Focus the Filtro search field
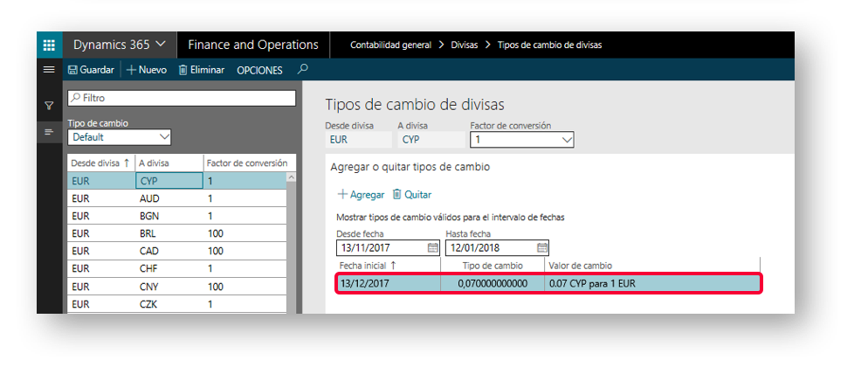 (x=182, y=98)
